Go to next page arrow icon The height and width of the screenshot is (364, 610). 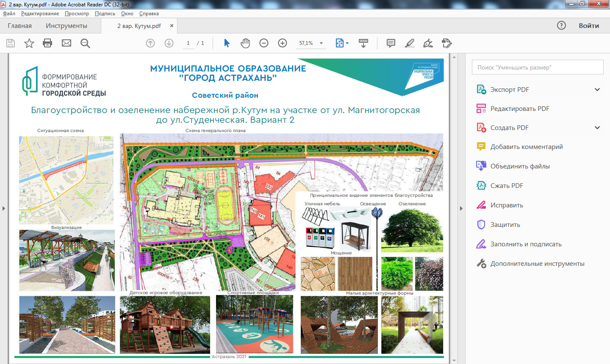[x=169, y=43]
